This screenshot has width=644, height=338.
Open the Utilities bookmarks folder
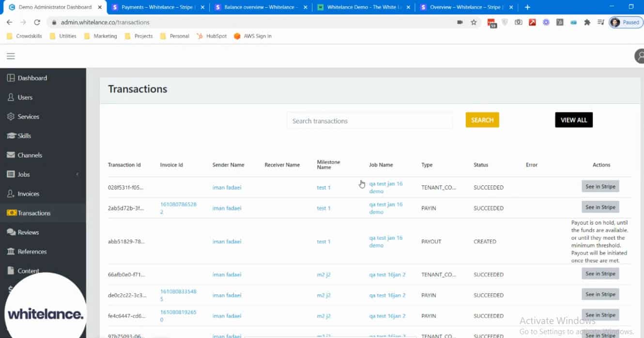63,36
